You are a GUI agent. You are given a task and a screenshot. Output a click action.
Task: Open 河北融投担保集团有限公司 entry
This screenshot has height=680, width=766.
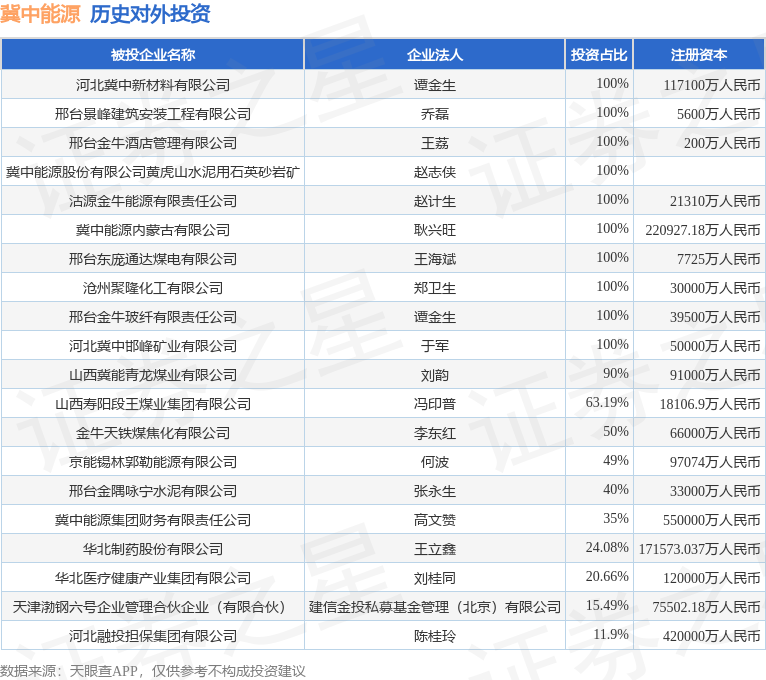coord(152,636)
